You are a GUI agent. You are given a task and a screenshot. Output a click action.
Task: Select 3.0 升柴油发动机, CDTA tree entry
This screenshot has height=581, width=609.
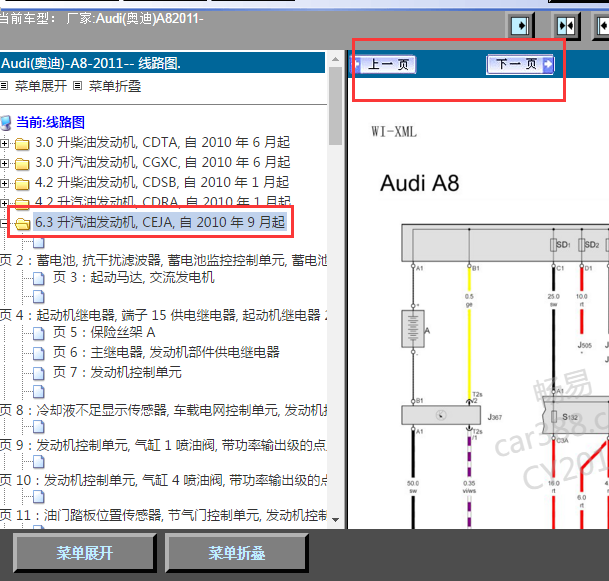162,143
